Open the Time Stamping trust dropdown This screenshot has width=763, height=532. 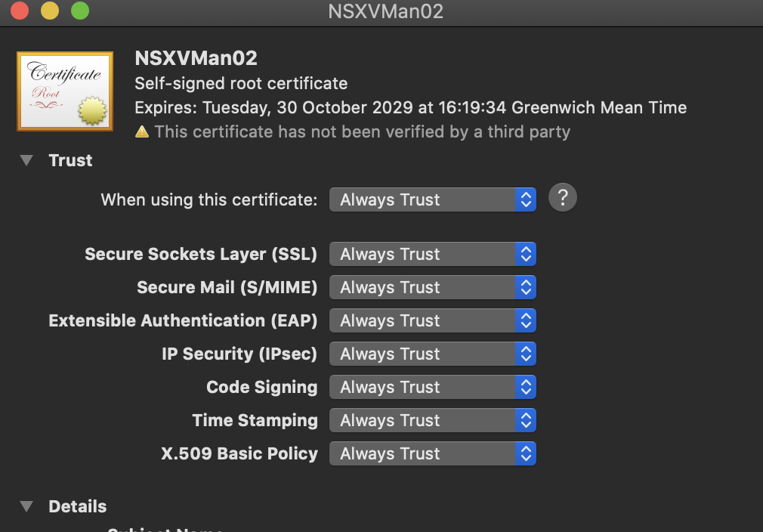pyautogui.click(x=433, y=420)
